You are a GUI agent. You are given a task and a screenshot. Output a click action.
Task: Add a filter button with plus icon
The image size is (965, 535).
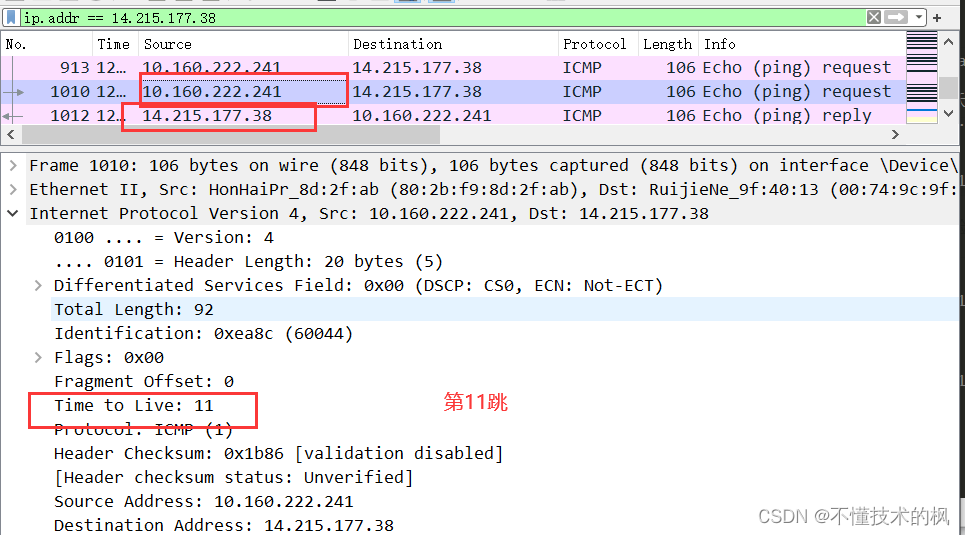(937, 18)
